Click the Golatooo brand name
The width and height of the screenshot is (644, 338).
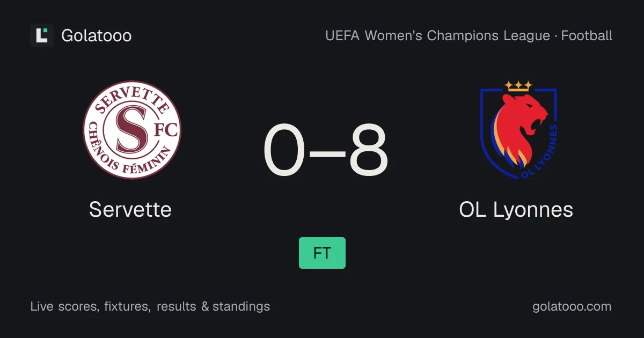pos(97,35)
